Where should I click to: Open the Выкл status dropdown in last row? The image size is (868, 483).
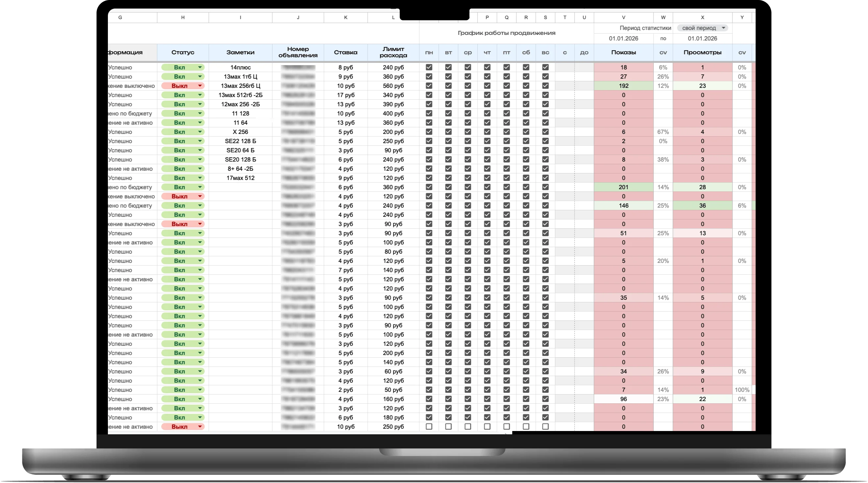point(200,427)
